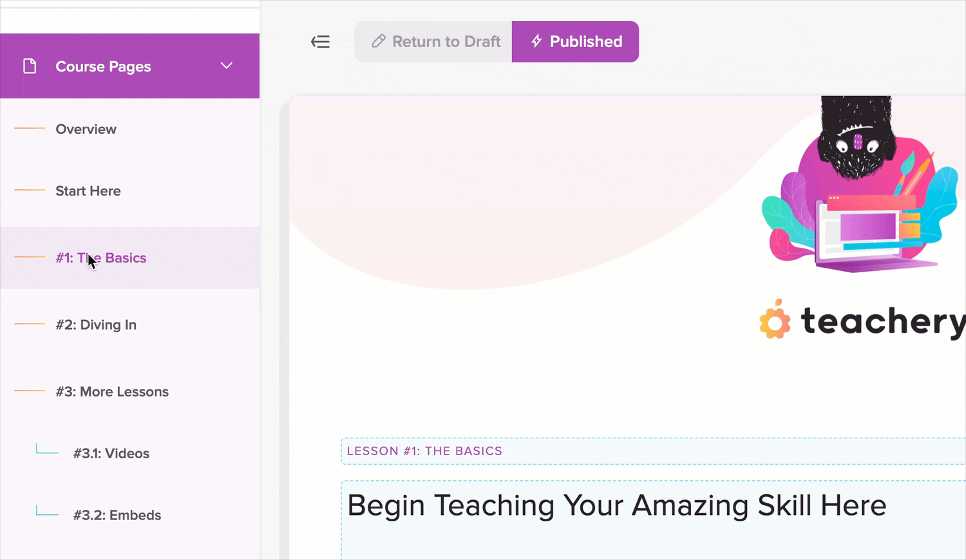This screenshot has width=966, height=560.
Task: Open the #3.1: Videos sub-lesson
Action: [x=130, y=454]
